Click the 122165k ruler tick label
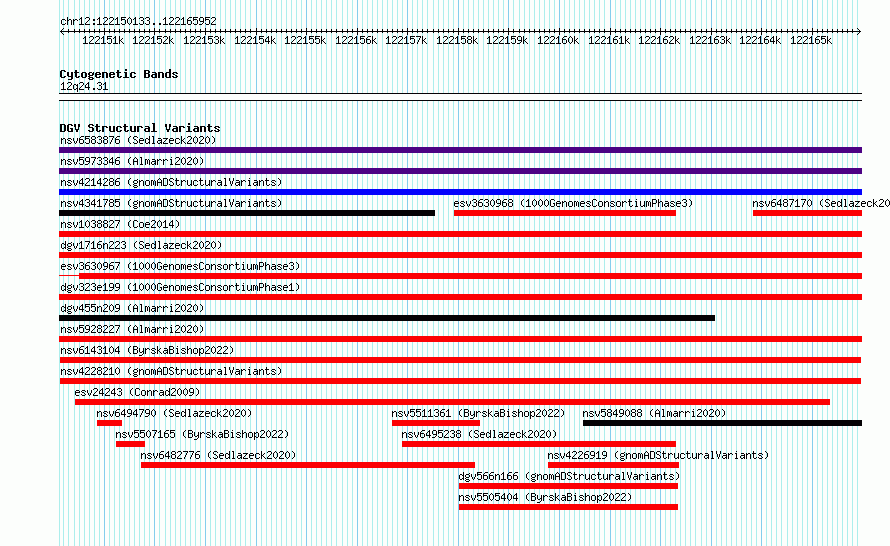Viewport: 890px width, 546px height. tap(811, 40)
